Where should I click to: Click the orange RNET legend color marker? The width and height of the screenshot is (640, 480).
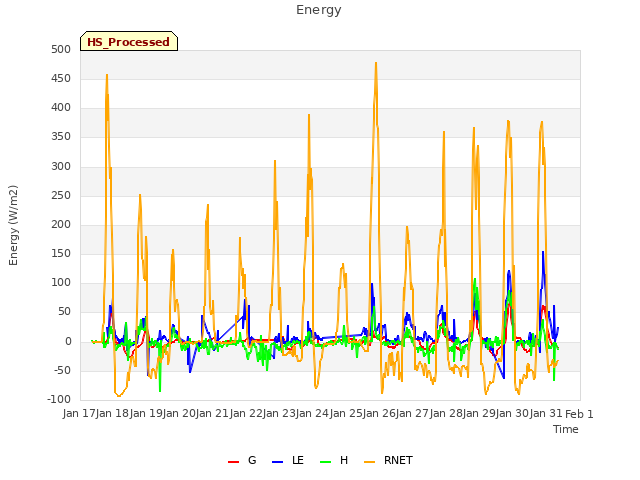[x=369, y=462]
